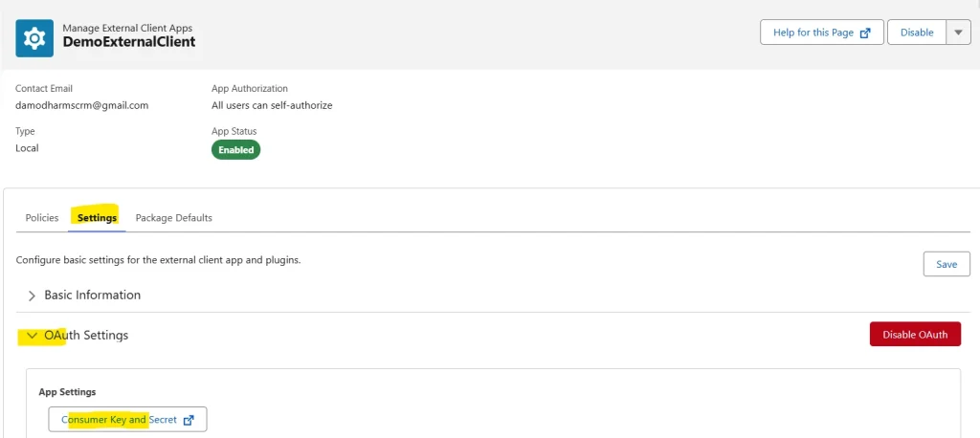Click the contact email damodharmscrm@gmail.com

pos(82,105)
